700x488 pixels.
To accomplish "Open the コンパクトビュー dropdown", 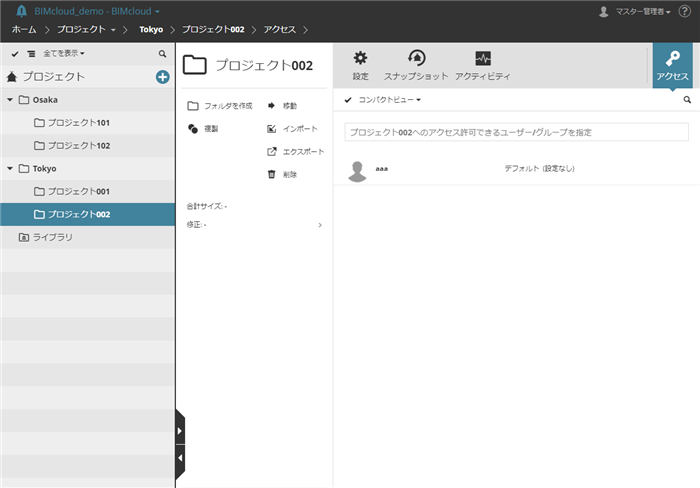I will (x=389, y=100).
